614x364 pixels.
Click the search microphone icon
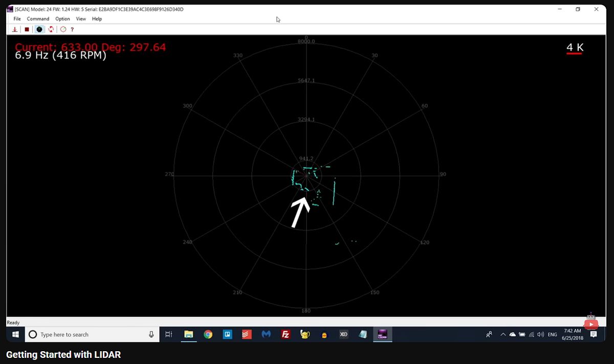tap(151, 334)
